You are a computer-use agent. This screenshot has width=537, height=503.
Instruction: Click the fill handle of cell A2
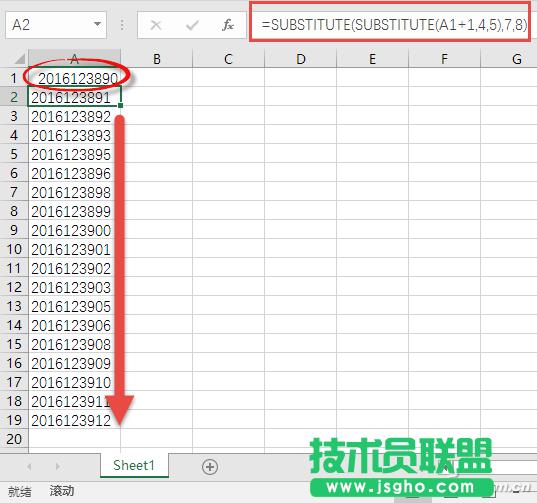tap(120, 105)
